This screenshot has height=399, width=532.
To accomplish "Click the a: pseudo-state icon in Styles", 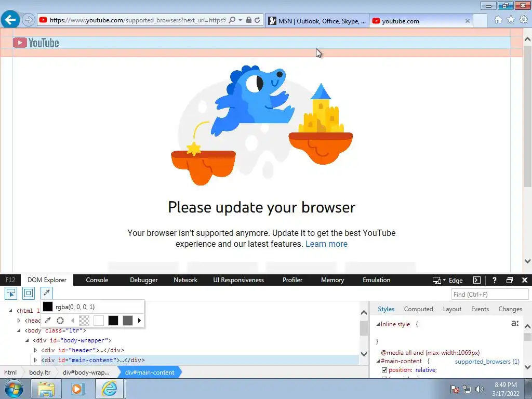I will click(515, 323).
